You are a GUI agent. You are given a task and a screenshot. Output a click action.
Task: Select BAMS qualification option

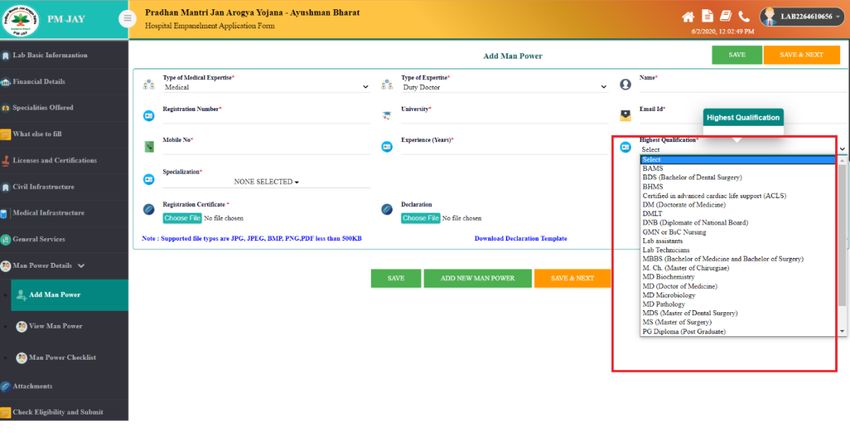(x=739, y=169)
